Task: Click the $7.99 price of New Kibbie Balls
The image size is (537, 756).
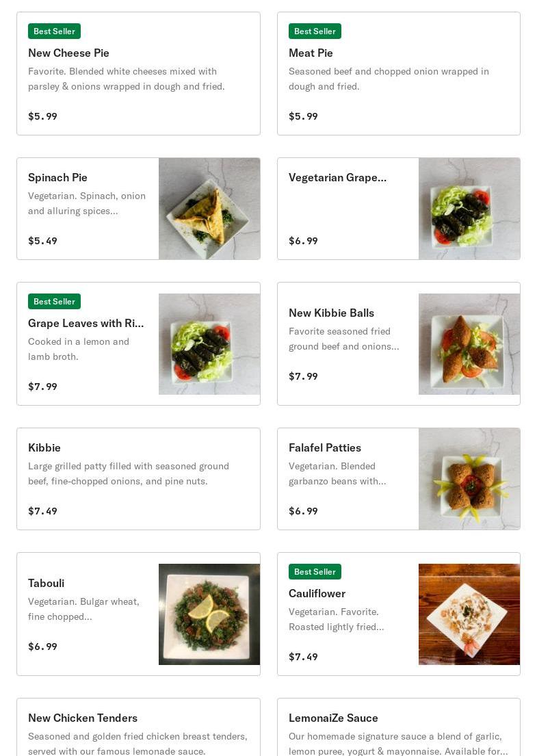Action: (x=303, y=376)
